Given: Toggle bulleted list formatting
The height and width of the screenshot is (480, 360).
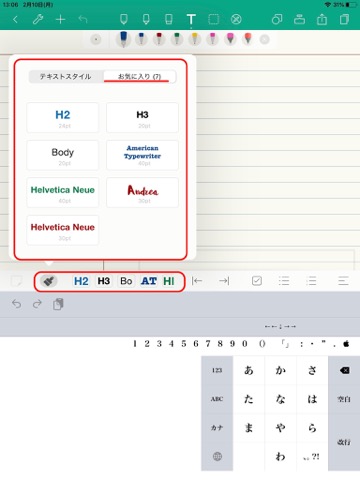Looking at the screenshot, I should (284, 281).
